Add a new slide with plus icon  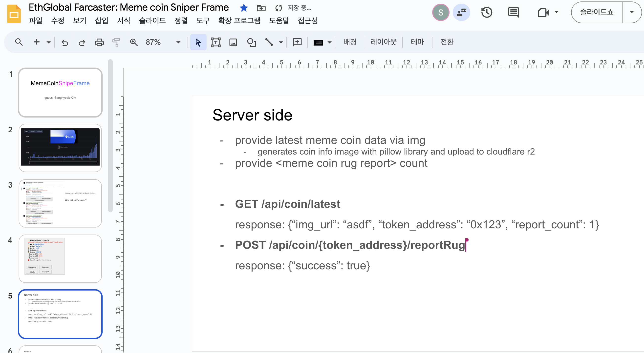(x=37, y=42)
